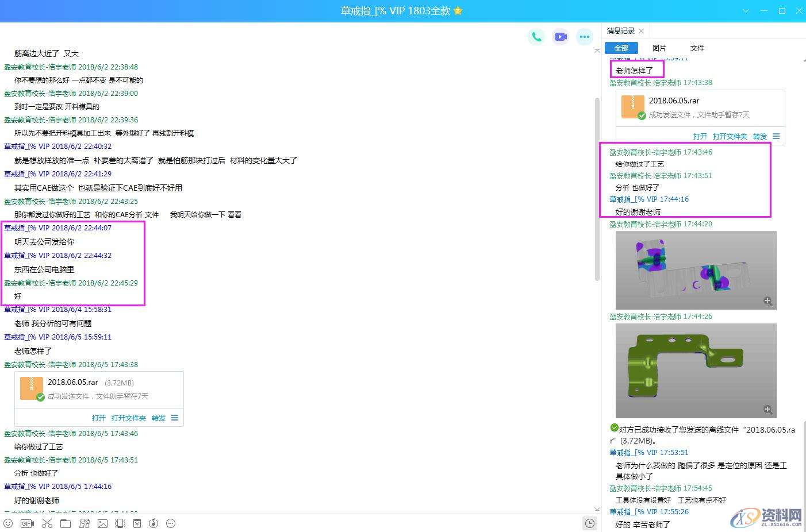
Task: Open the GIF panel
Action: [26, 523]
